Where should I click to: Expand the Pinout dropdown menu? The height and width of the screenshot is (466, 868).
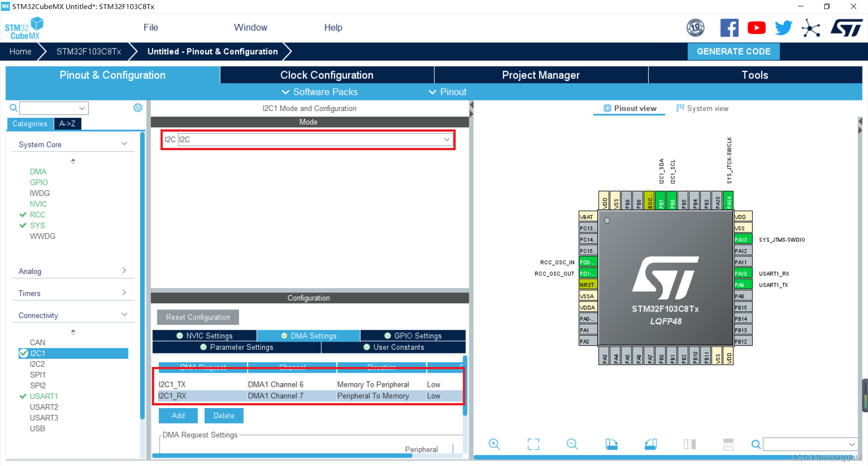(x=447, y=92)
